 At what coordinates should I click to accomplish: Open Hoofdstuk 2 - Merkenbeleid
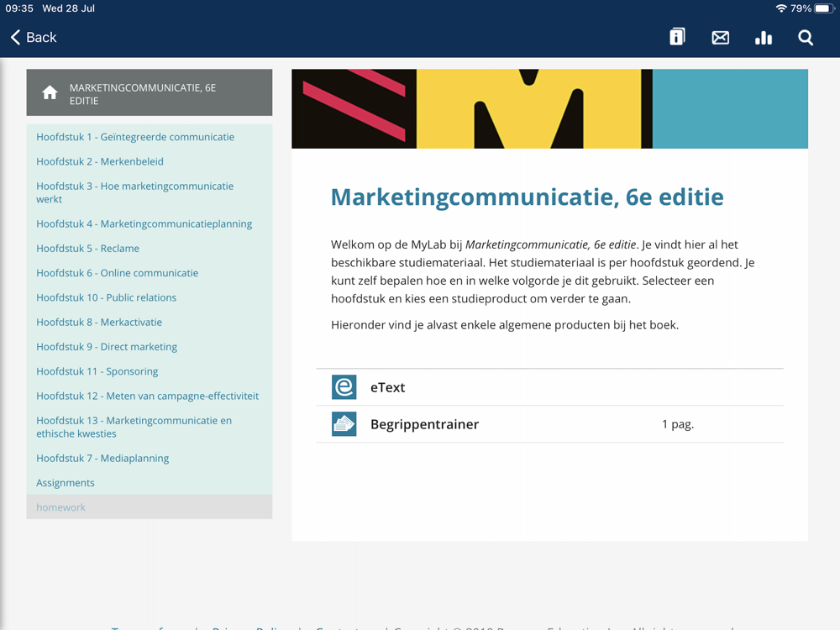click(100, 161)
